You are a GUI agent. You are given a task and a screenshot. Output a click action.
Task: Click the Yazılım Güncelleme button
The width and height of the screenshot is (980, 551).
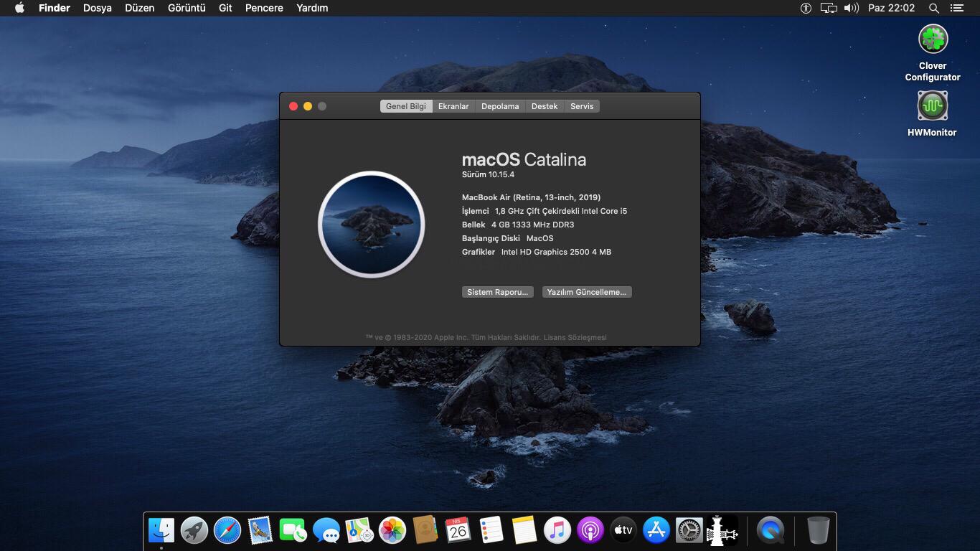coord(587,292)
